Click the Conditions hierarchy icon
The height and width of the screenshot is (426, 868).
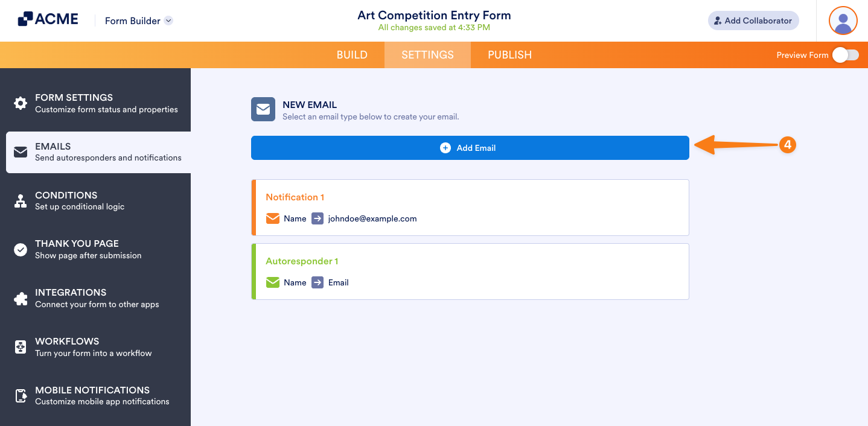(x=21, y=201)
